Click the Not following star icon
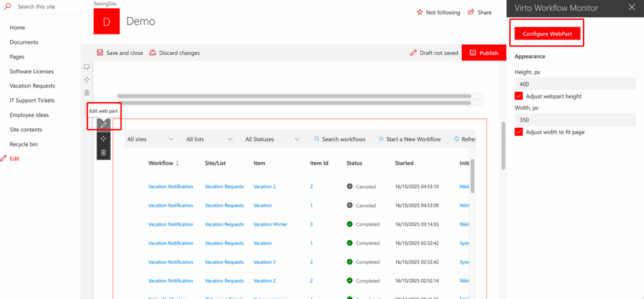644x299 pixels. 419,13
